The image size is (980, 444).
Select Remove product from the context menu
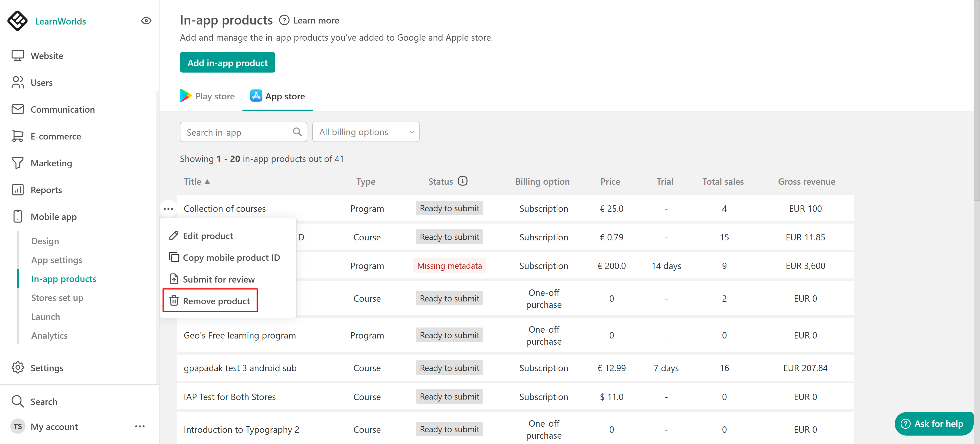pyautogui.click(x=210, y=301)
